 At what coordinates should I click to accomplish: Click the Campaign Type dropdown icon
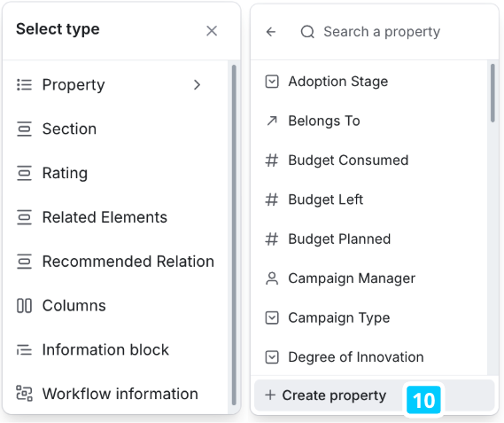[x=272, y=317]
